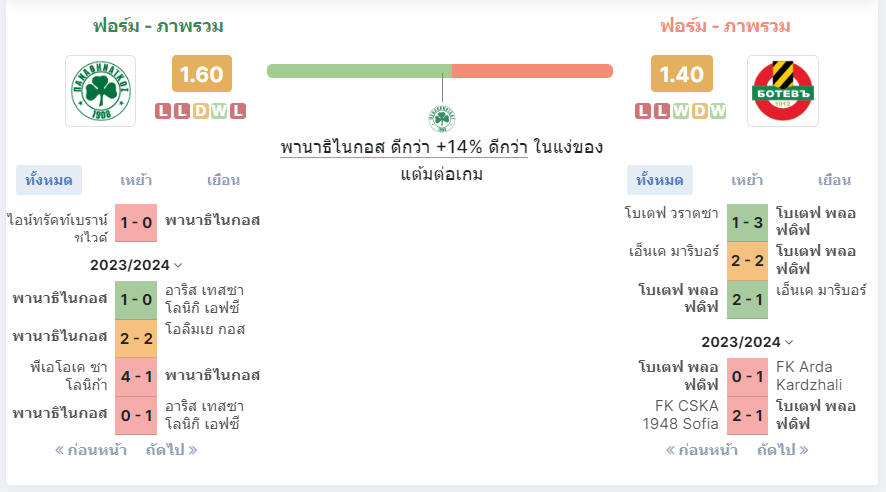Select the left ทั้งหมด tab

coord(49,180)
